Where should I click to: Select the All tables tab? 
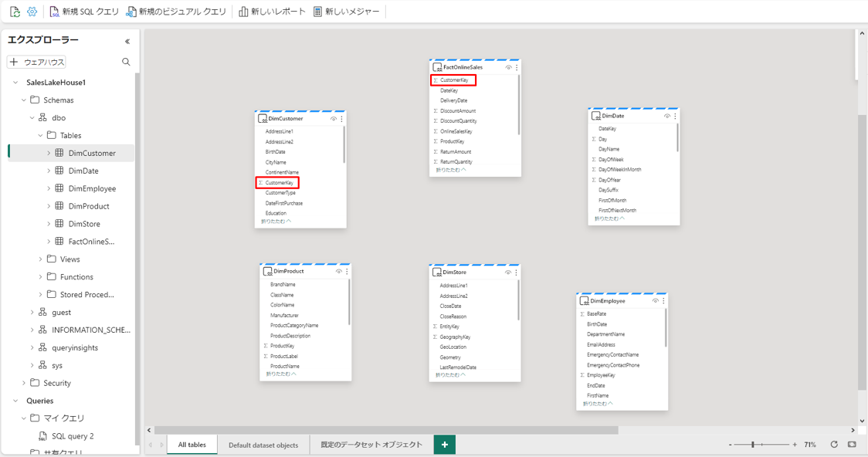(192, 445)
